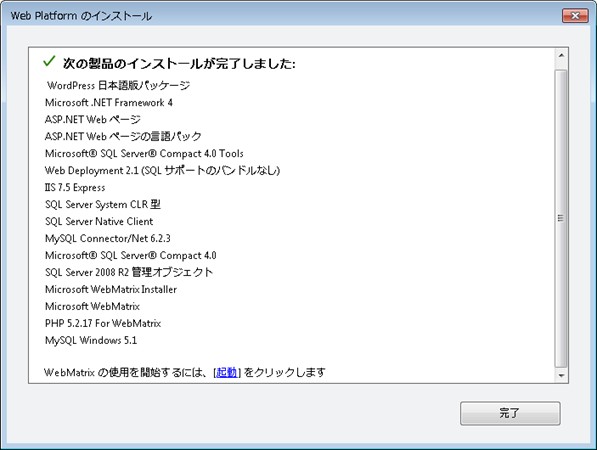This screenshot has height=450, width=597.
Task: Select the WordPress 日本語版パッケージ entry
Action: (118, 85)
